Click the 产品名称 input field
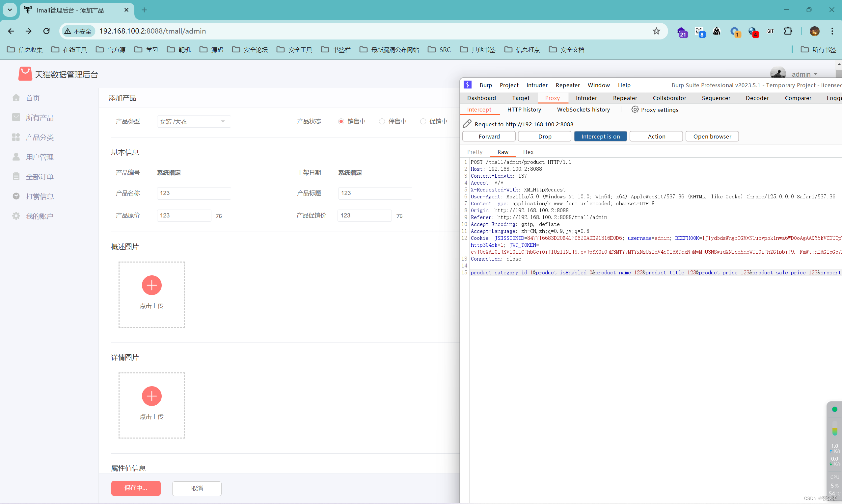The width and height of the screenshot is (842, 504). click(194, 193)
